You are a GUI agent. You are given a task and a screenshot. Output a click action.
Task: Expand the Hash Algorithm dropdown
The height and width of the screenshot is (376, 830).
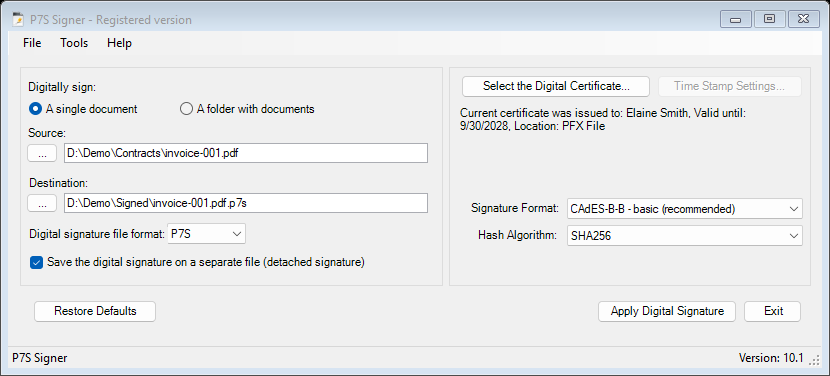point(684,236)
